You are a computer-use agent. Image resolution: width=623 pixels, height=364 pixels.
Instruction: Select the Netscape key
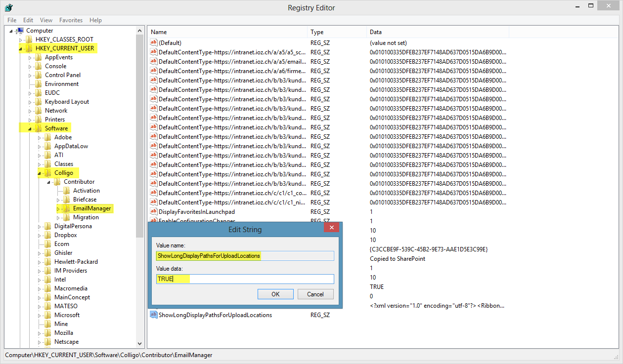[66, 342]
